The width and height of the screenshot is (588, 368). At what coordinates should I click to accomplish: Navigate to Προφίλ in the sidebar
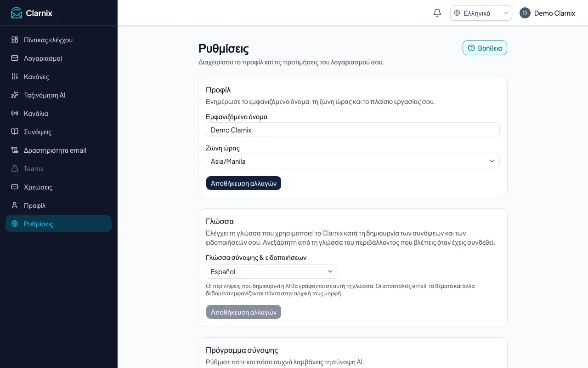(58, 205)
